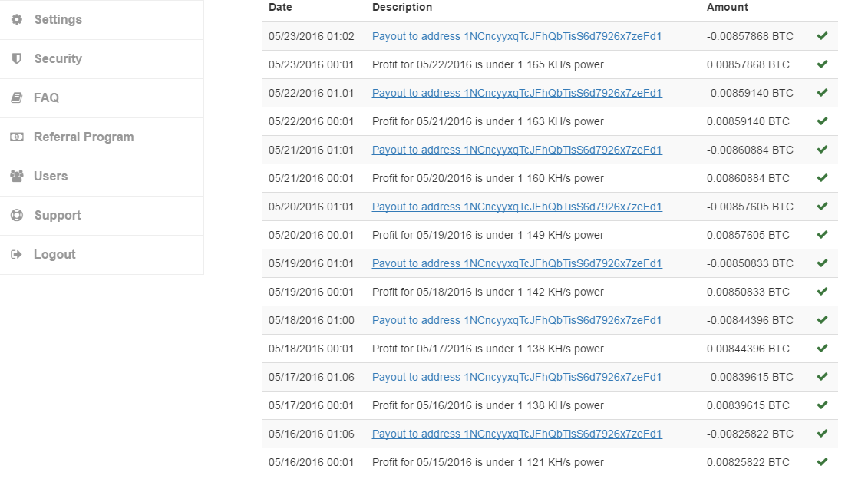
Task: Click the FAQ book icon
Action: click(17, 97)
